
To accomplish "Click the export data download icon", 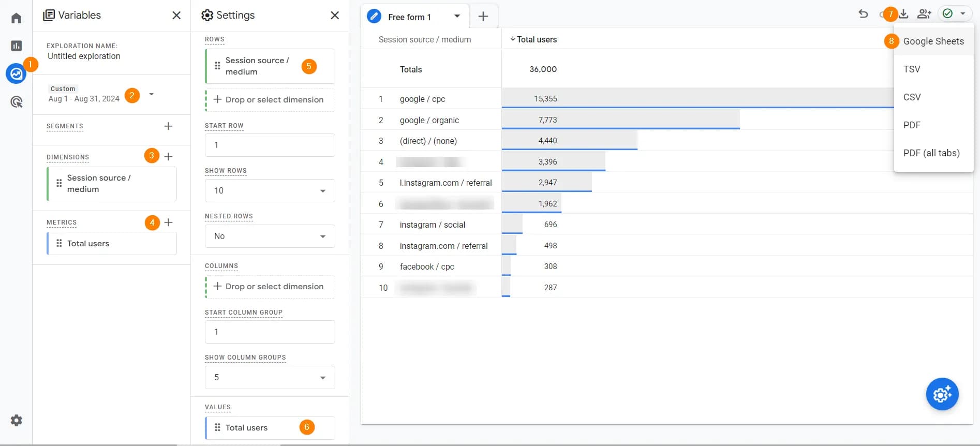I will [904, 14].
